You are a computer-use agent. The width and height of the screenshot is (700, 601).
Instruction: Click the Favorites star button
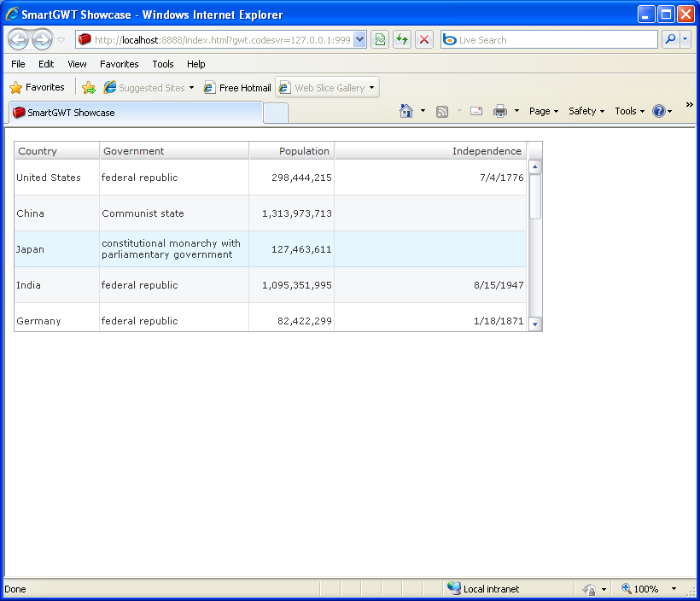tap(37, 87)
